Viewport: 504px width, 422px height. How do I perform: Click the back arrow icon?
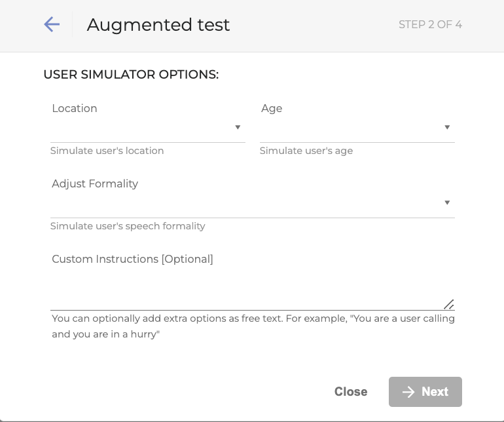pos(52,25)
